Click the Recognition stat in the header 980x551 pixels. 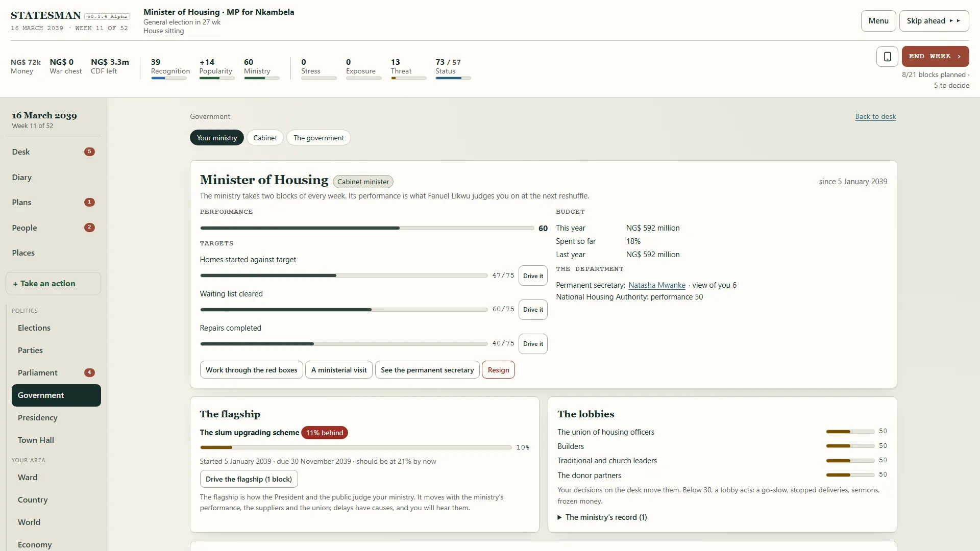[x=170, y=68]
